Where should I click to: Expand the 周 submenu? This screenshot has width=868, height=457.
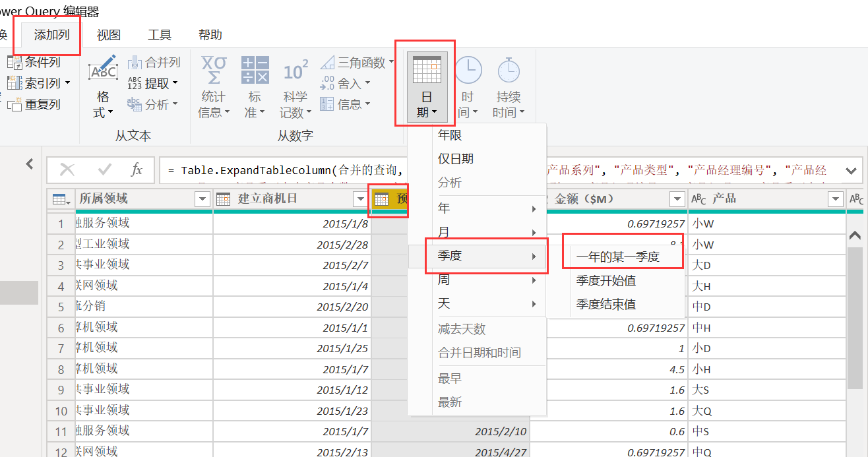pos(478,280)
